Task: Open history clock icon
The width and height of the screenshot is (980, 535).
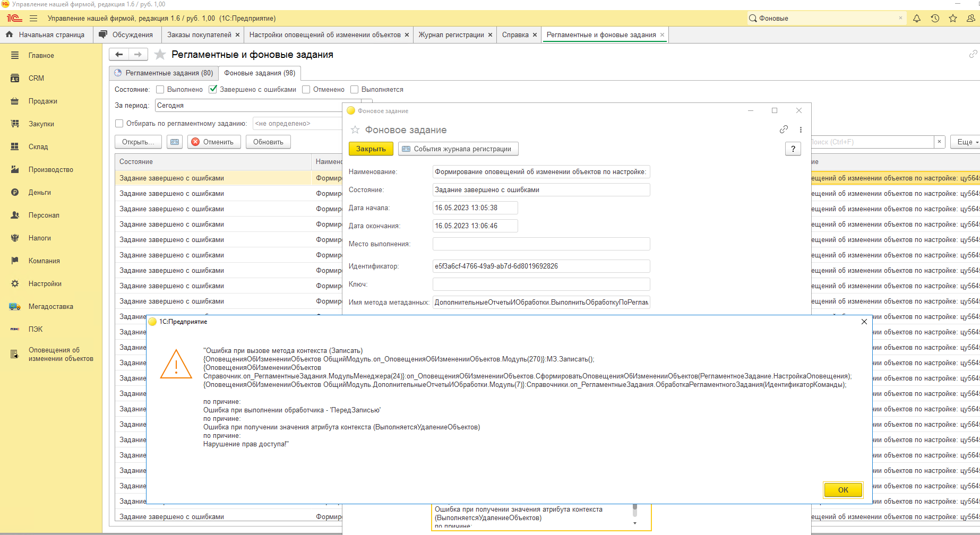Action: [x=935, y=18]
